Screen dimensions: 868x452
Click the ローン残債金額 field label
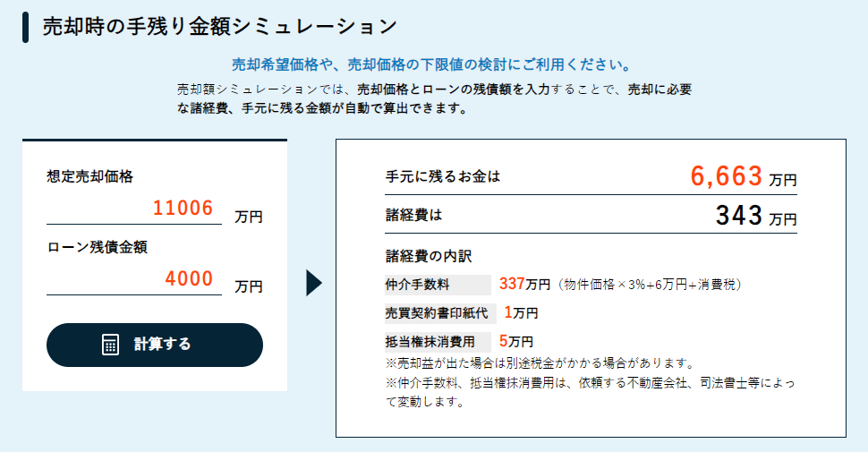tap(97, 247)
